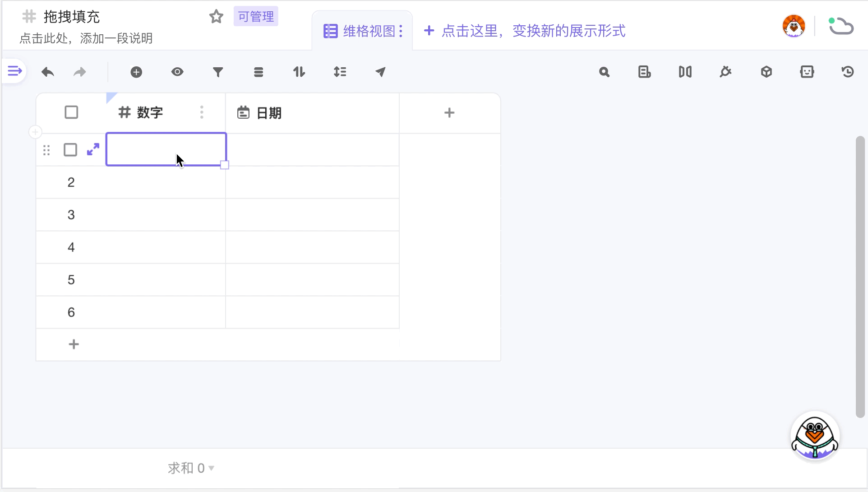This screenshot has width=868, height=492.
Task: Open the search magnifier icon
Action: (604, 72)
